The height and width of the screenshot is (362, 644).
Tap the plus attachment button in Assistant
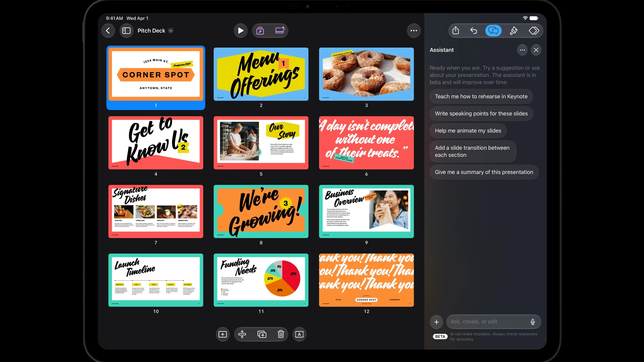tap(436, 322)
